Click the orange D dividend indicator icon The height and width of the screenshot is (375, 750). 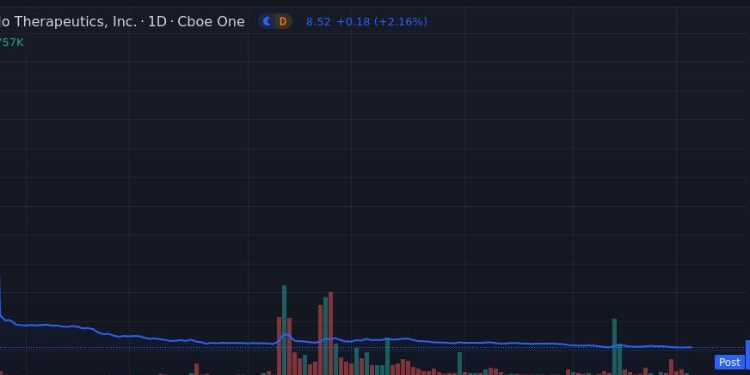[x=283, y=22]
